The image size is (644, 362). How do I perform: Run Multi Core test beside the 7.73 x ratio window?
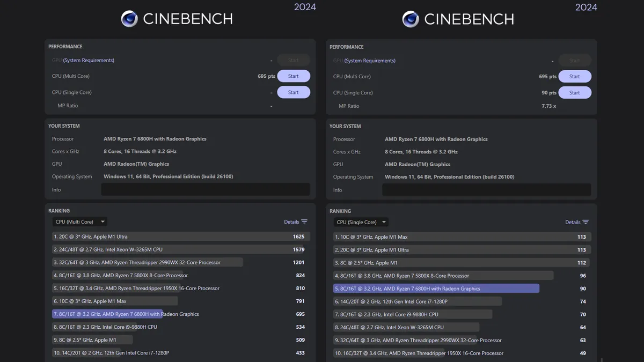click(x=574, y=77)
